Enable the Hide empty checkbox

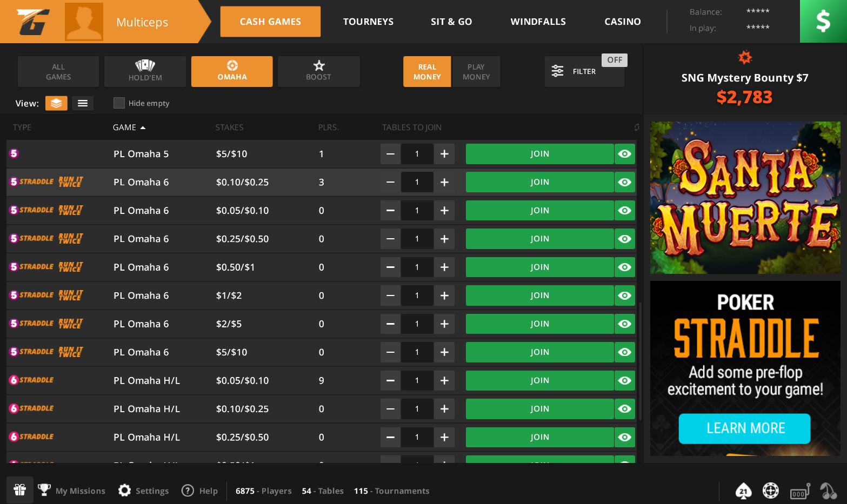(119, 103)
